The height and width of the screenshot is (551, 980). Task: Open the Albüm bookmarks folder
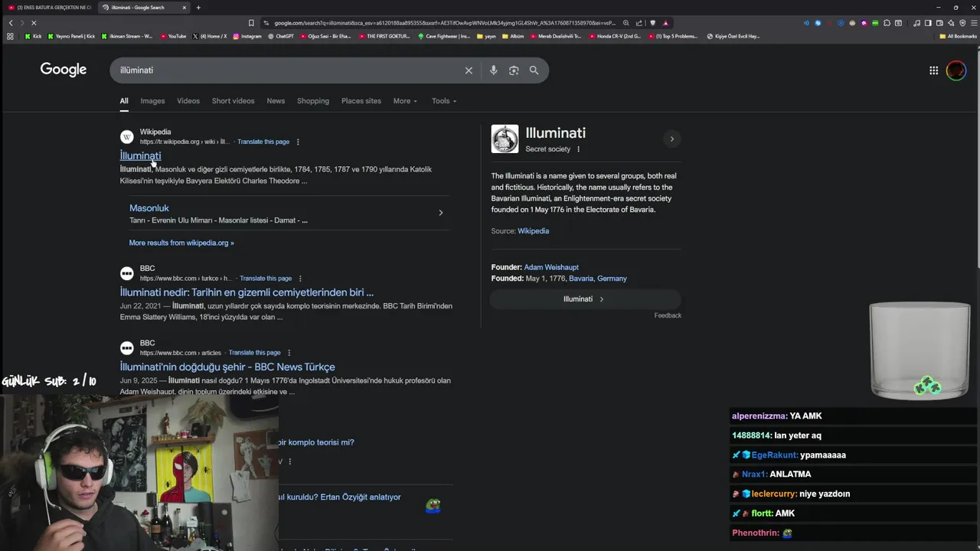513,36
